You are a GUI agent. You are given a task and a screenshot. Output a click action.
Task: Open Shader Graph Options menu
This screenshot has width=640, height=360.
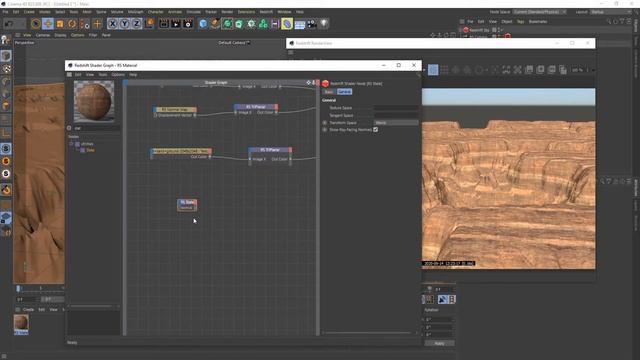pos(118,75)
